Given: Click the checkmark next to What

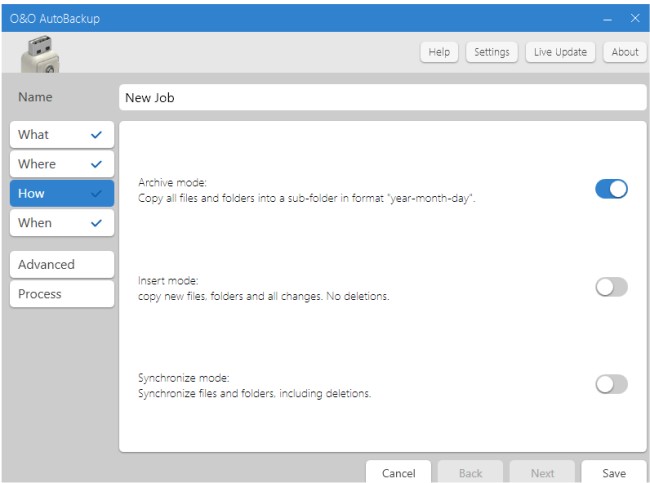Looking at the screenshot, I should 96,135.
